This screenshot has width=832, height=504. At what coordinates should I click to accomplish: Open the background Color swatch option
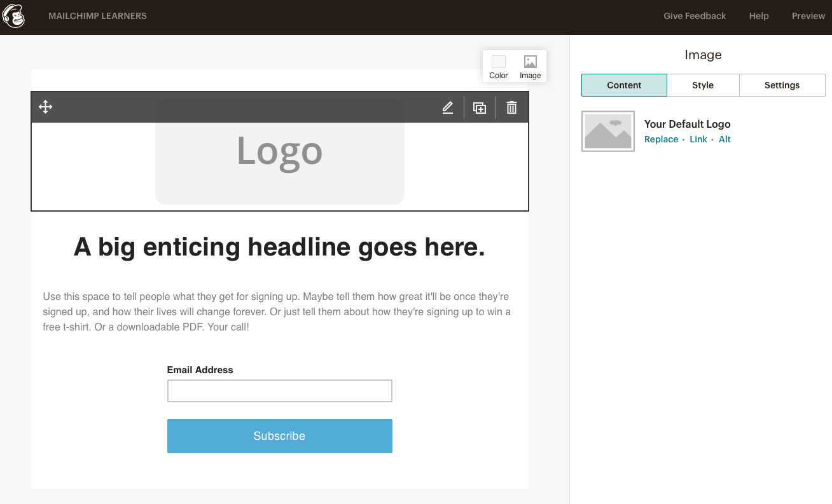[x=499, y=67]
